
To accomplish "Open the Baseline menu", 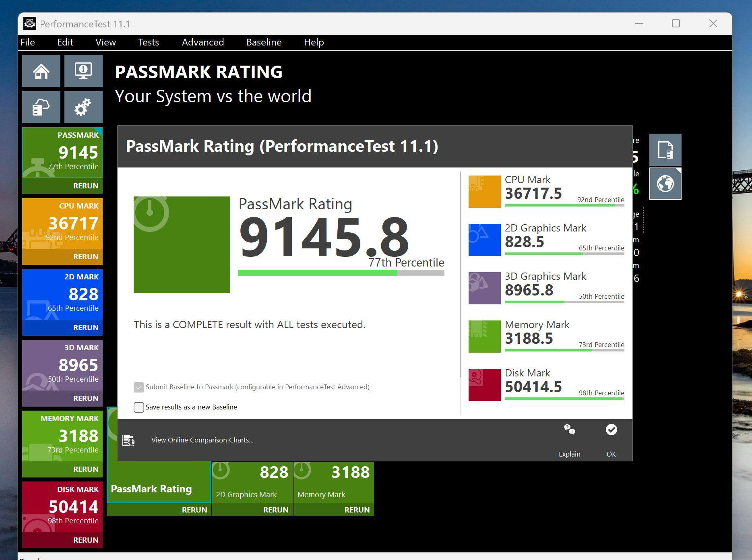I will pos(264,42).
